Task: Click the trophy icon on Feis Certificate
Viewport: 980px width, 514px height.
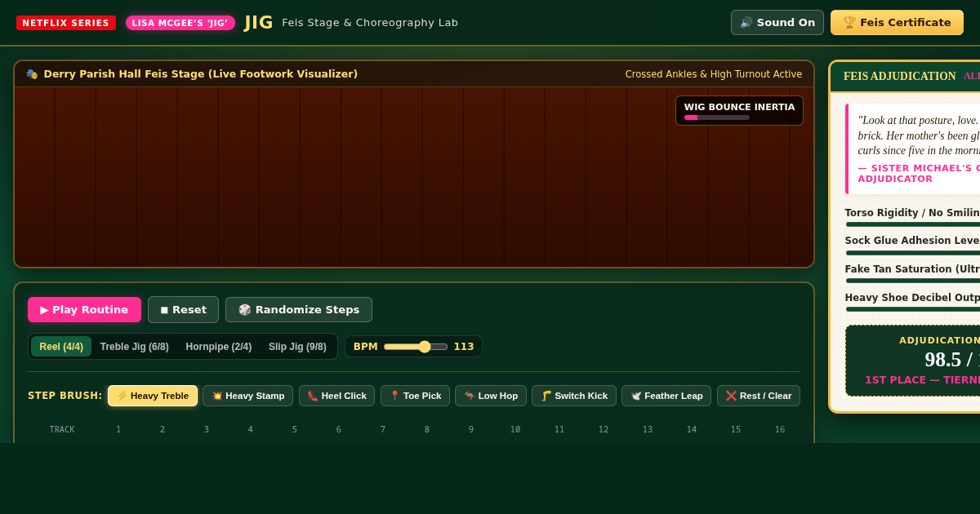Action: pos(849,23)
